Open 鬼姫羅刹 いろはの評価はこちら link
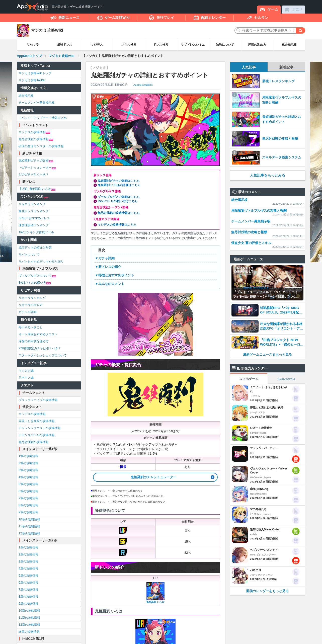 (119, 185)
